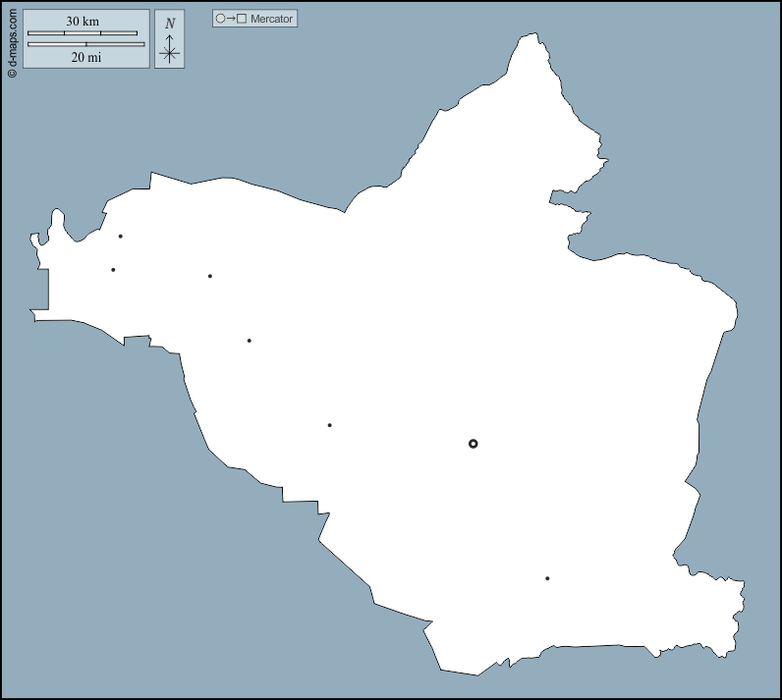
Task: Open the d-maps.com copyright link
Action: point(12,39)
